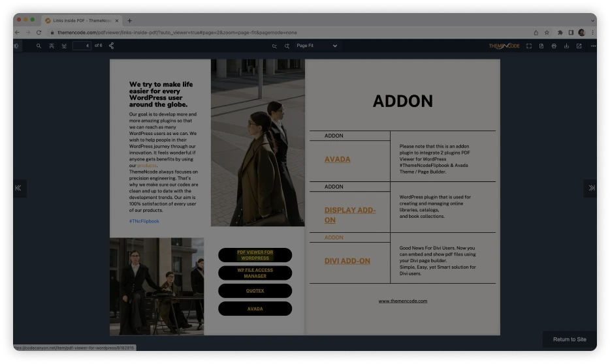Screen dimensions: 610x364
Task: Open the DIVI ADD-ON link
Action: (x=347, y=261)
